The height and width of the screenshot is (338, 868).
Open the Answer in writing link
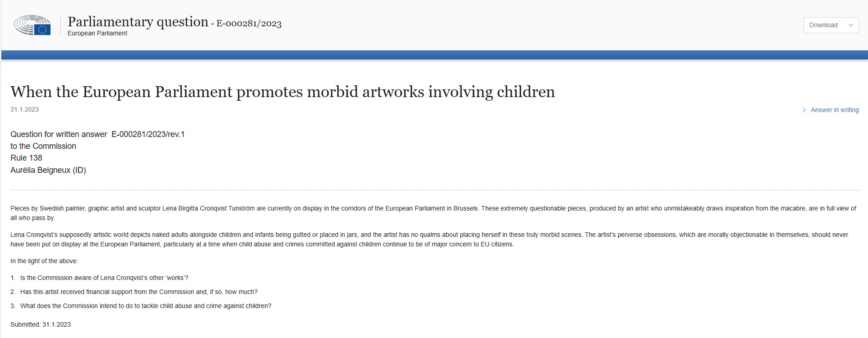point(834,110)
